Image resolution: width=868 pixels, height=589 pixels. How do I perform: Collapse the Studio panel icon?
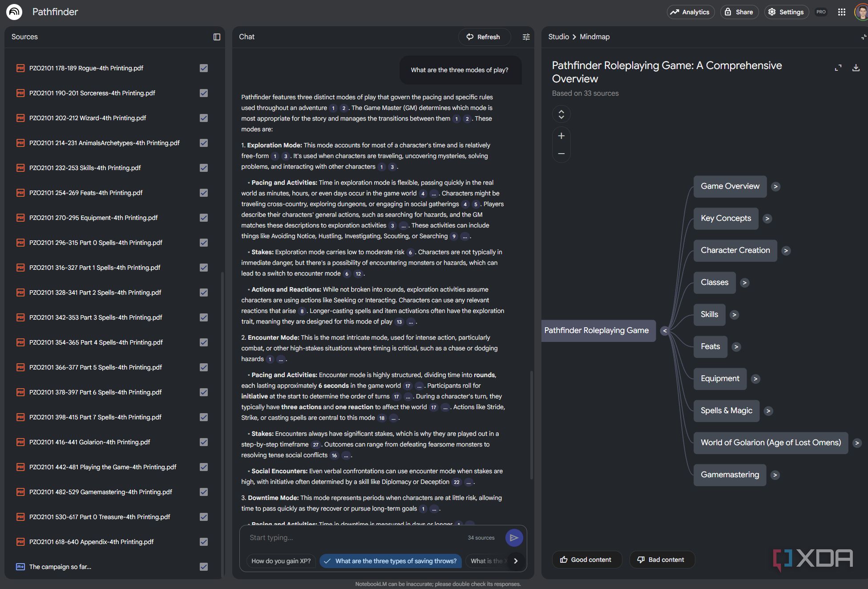864,37
